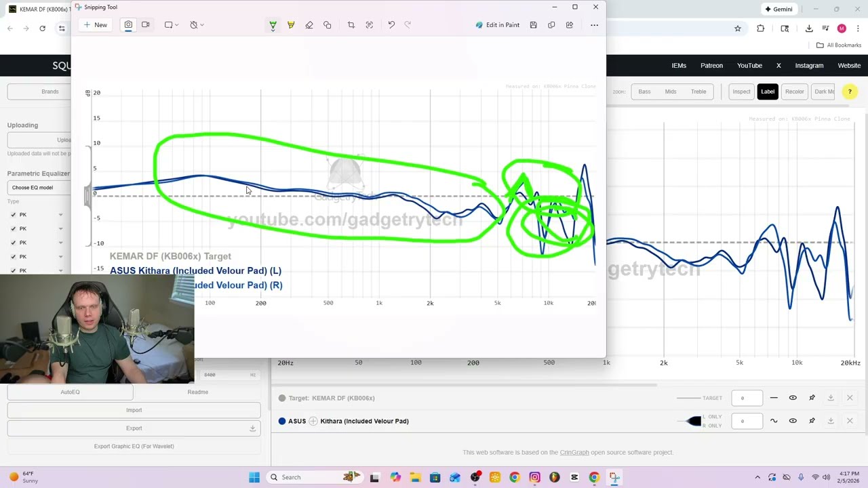Click the yellow help question mark

[x=849, y=91]
